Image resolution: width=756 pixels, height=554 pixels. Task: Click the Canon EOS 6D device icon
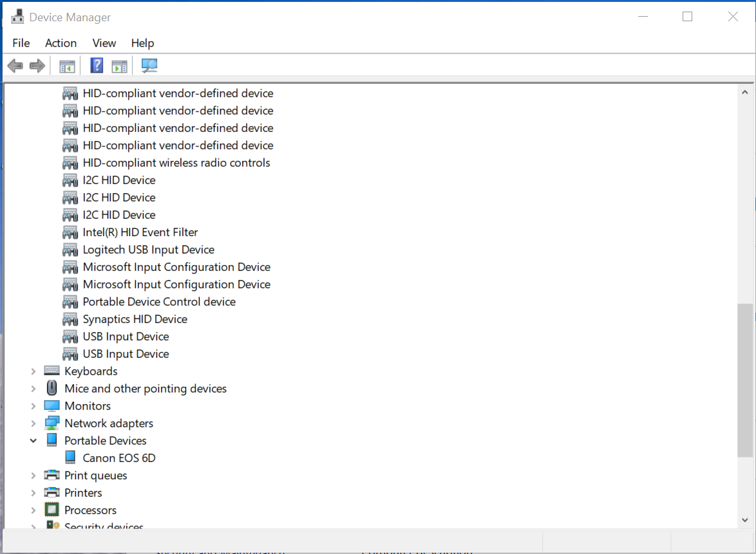[70, 458]
